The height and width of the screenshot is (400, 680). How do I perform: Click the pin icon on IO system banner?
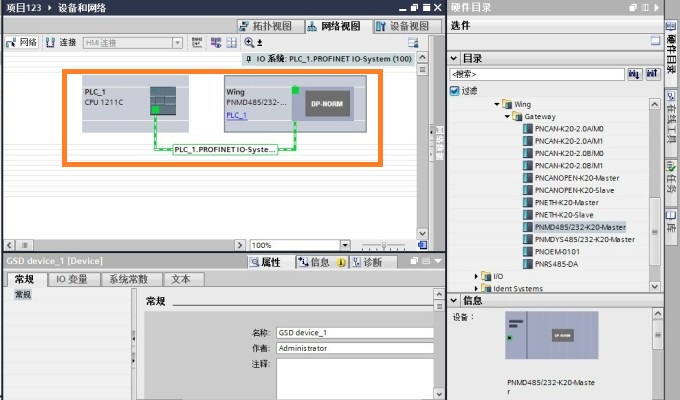pos(248,59)
